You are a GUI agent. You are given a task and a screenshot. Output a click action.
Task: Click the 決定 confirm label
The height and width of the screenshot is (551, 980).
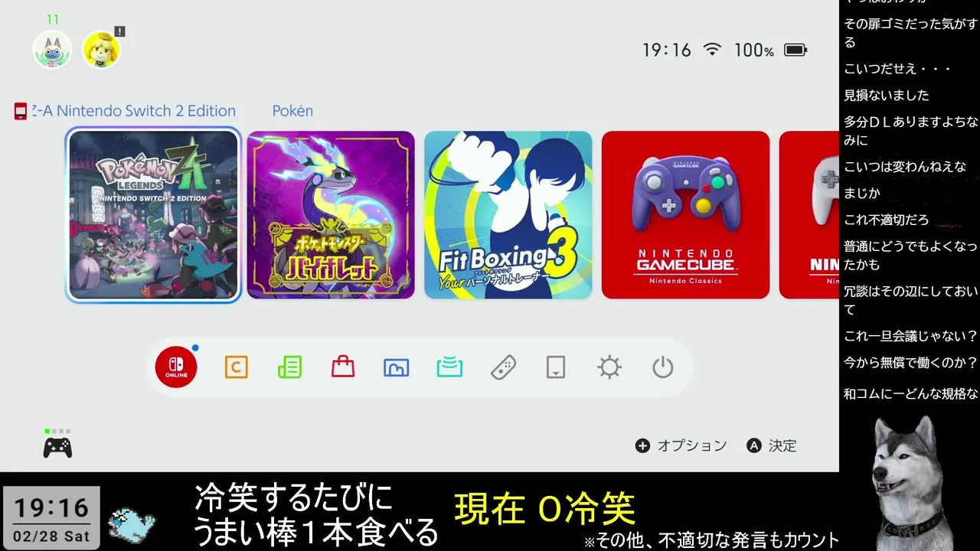782,445
